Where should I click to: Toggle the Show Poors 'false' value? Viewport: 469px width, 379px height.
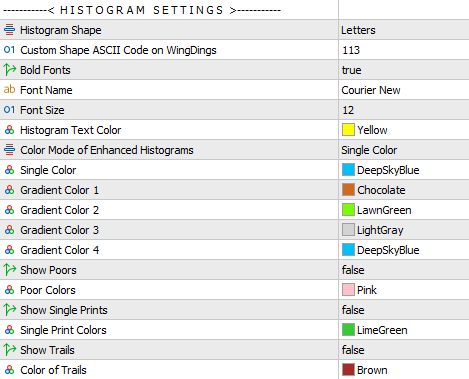pyautogui.click(x=353, y=270)
